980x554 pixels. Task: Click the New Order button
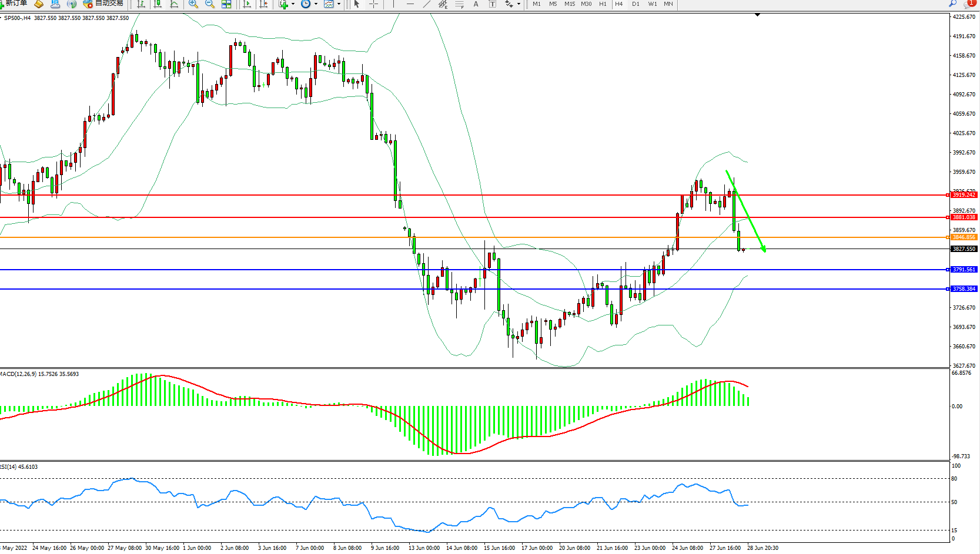[x=14, y=4]
